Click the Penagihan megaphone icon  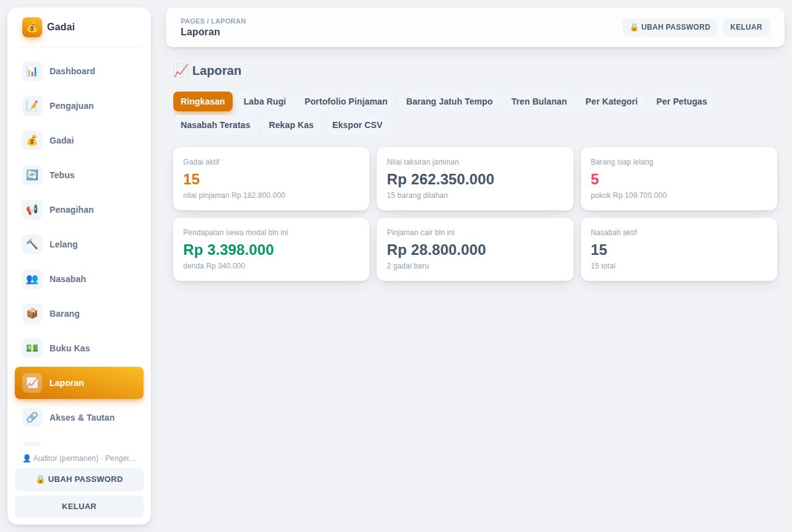(32, 210)
